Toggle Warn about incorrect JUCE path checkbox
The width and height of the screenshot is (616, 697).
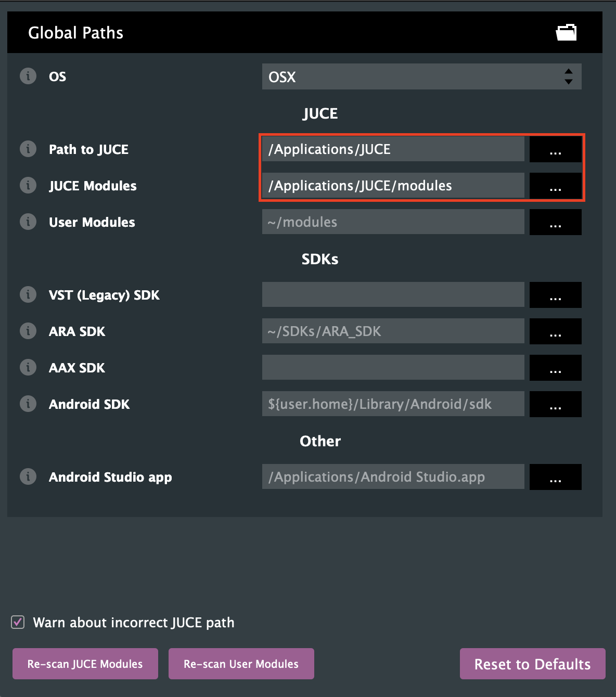(18, 622)
